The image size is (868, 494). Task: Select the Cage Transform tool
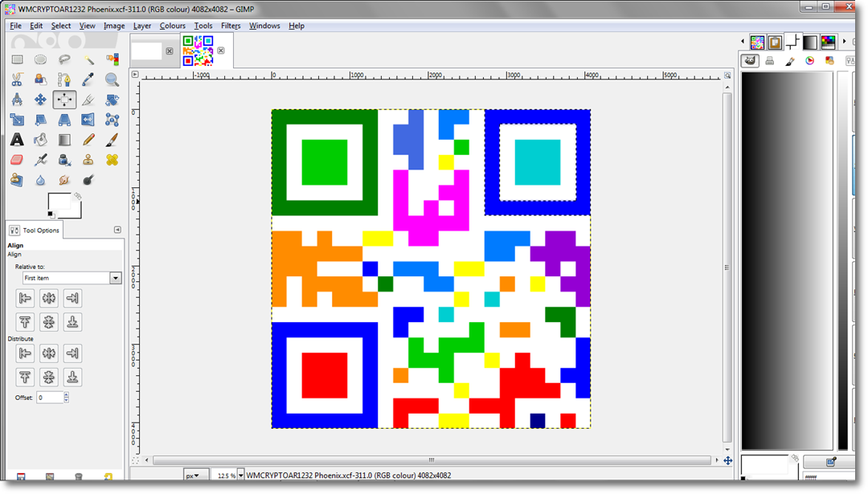pyautogui.click(x=112, y=120)
